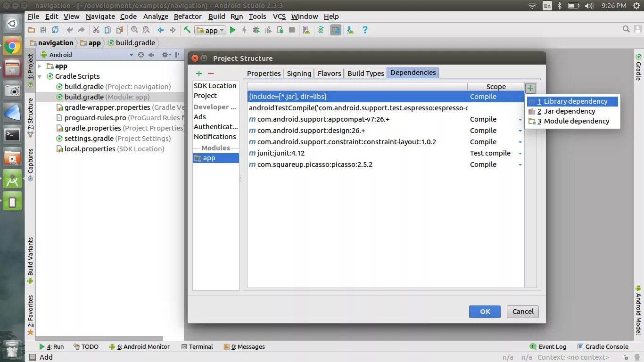Click the Save All toolbar icon
The width and height of the screenshot is (644, 362).
pos(43,30)
